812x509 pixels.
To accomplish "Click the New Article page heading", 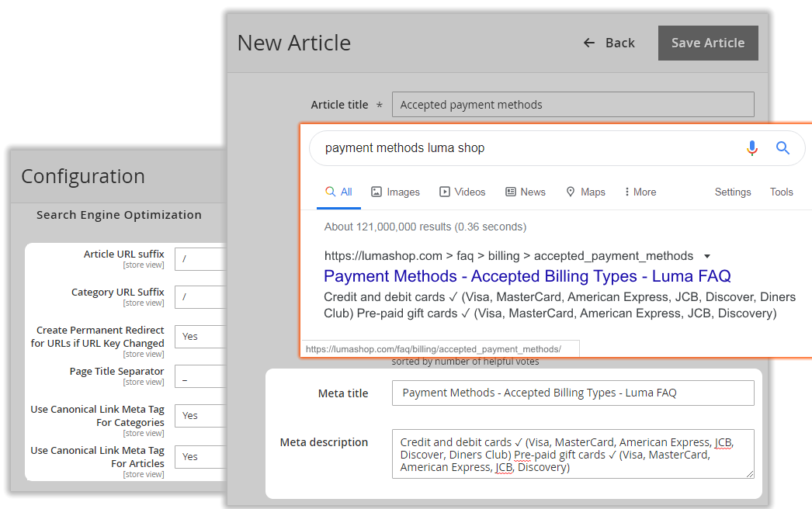I will tap(294, 43).
